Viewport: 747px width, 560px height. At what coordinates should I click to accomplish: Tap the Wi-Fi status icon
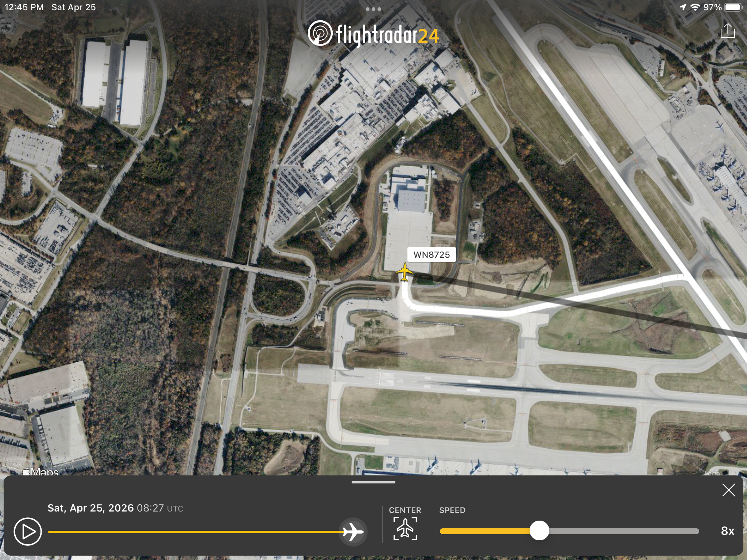(x=695, y=7)
